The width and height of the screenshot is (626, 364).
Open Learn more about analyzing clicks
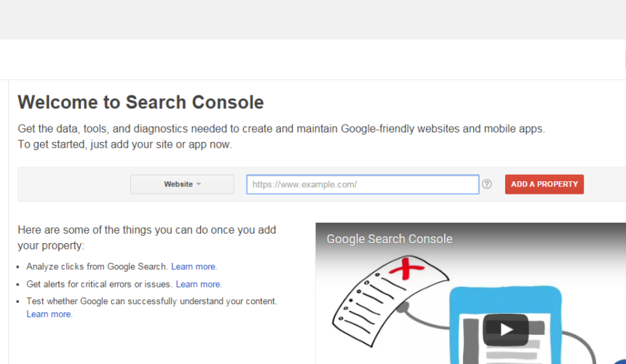[194, 266]
